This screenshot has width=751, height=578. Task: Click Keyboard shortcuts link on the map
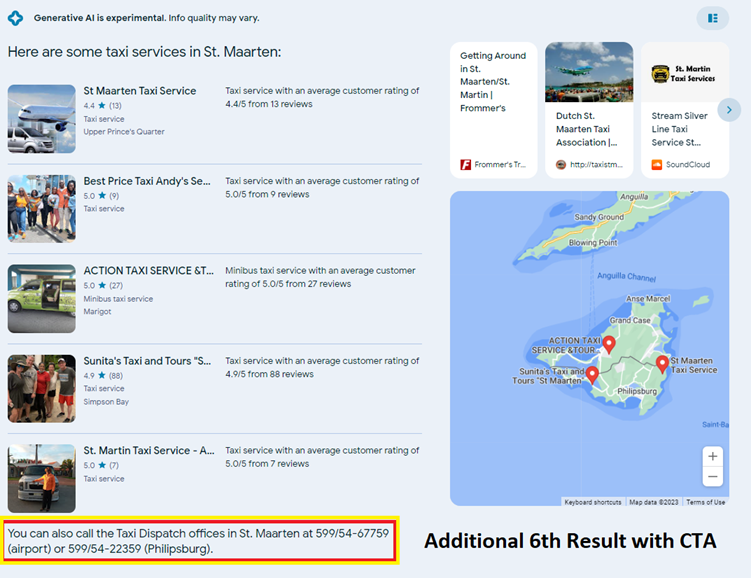(593, 502)
